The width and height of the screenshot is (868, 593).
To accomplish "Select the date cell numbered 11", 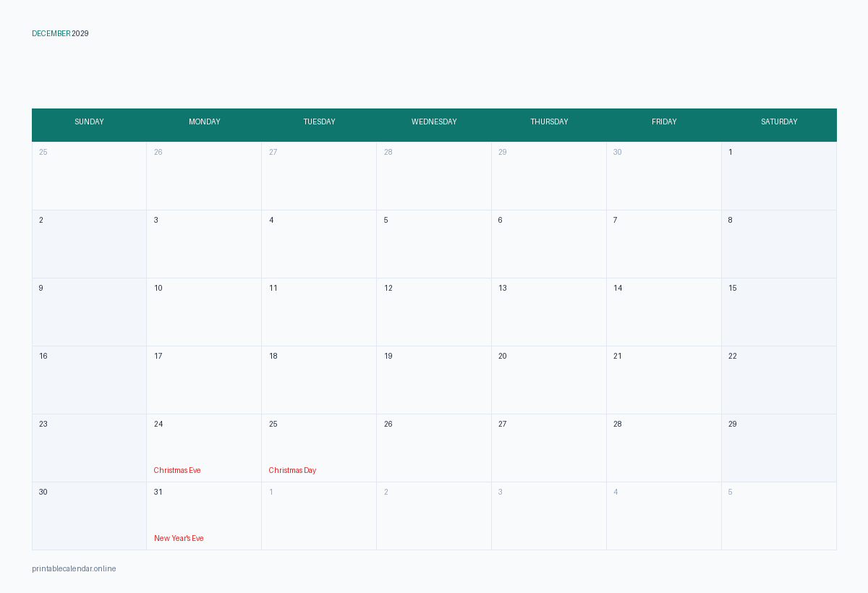I will pos(319,312).
